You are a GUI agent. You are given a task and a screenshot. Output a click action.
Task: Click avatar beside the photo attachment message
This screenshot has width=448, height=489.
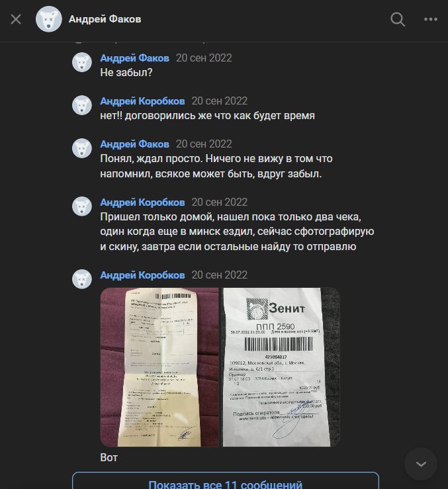82,279
